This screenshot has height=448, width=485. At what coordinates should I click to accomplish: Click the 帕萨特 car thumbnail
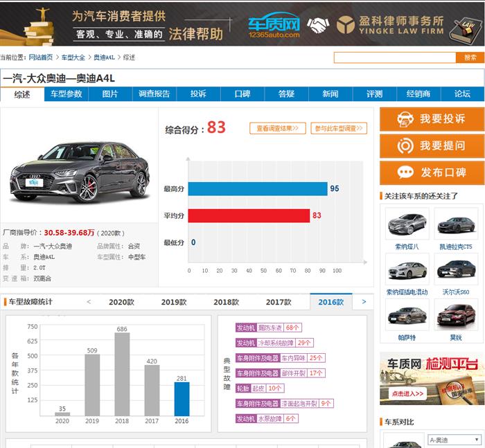point(407,314)
